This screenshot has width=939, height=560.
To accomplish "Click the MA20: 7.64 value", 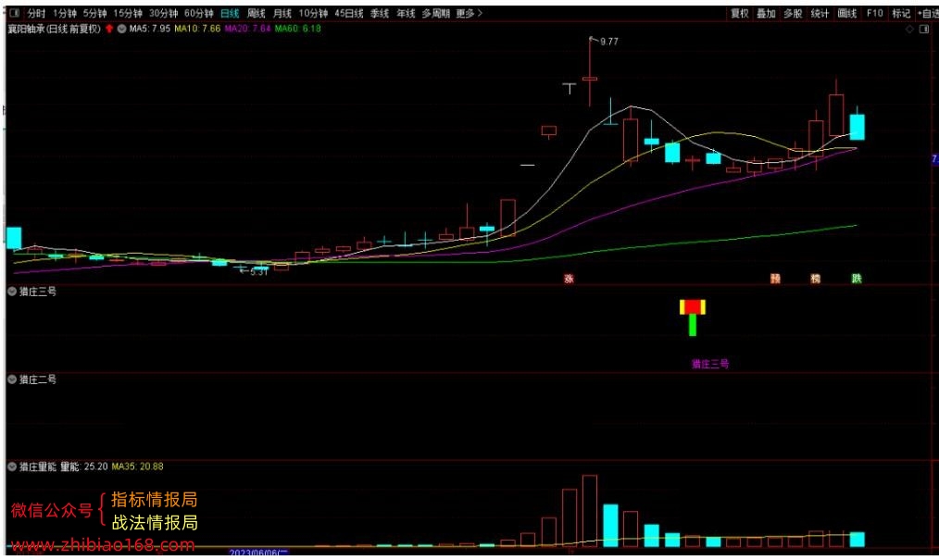I will click(247, 28).
